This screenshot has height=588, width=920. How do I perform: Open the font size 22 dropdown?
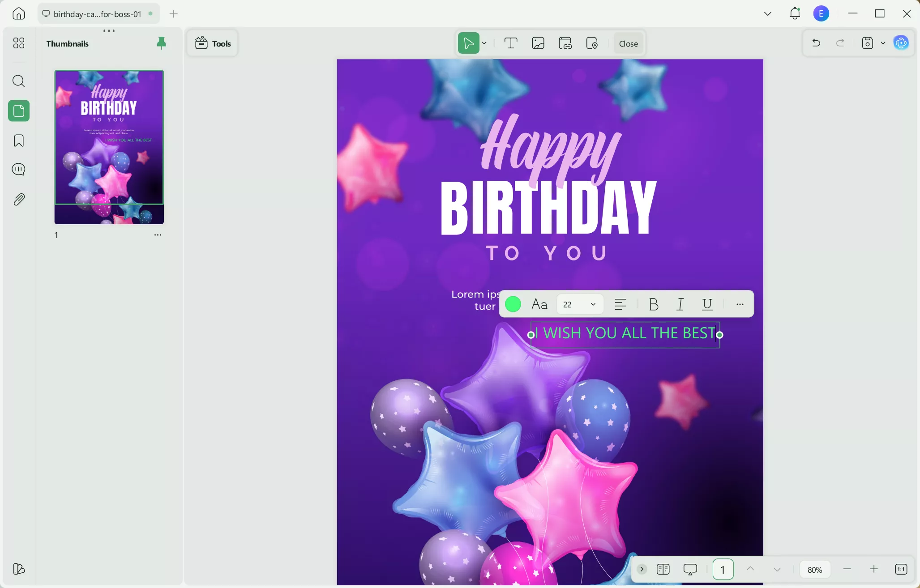[x=579, y=304]
